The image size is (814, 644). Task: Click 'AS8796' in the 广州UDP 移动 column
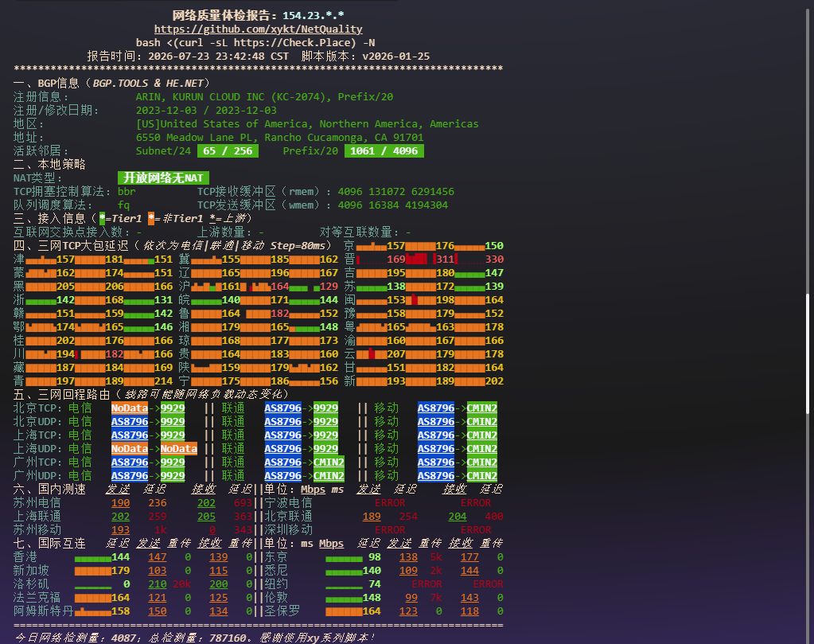(436, 475)
